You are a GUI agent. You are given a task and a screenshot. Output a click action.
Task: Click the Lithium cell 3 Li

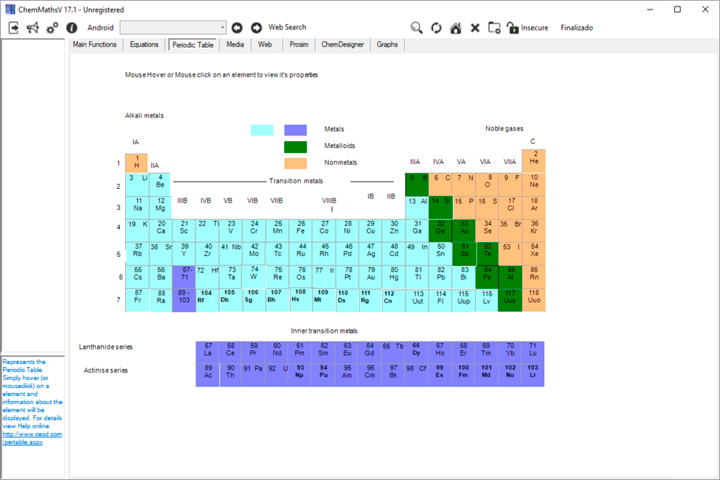pos(137,185)
